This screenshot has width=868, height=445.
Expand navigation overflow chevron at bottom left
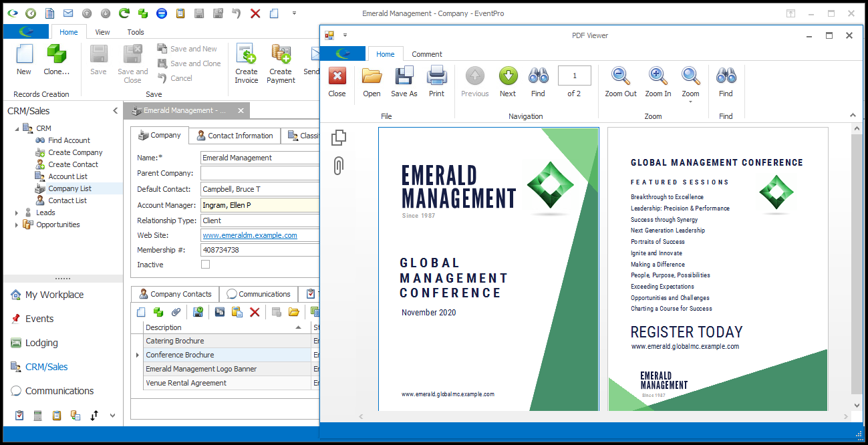pos(112,416)
